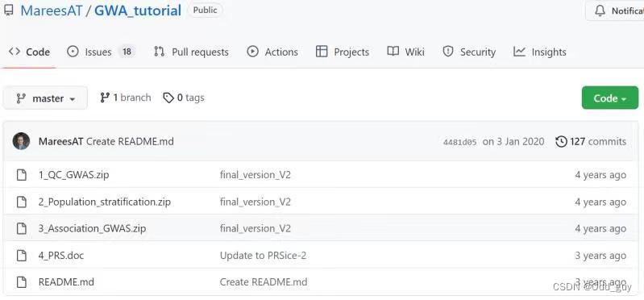Click the Projects table icon

pos(322,52)
